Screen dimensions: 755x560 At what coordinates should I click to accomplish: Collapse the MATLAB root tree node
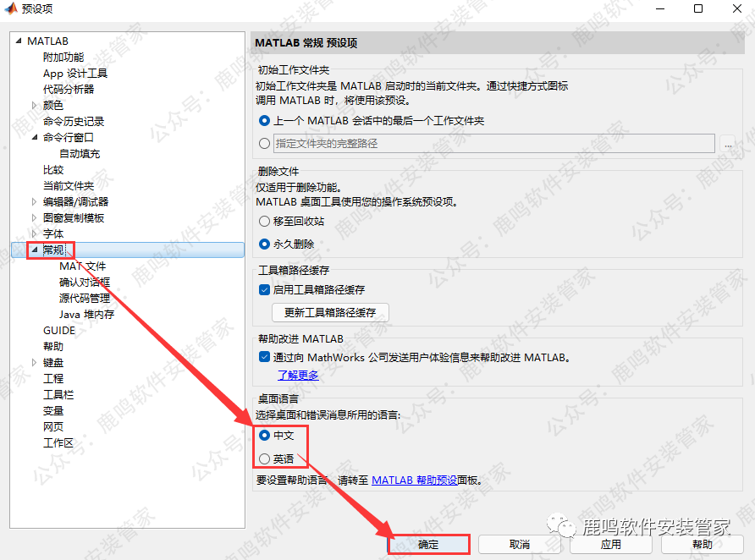(19, 41)
